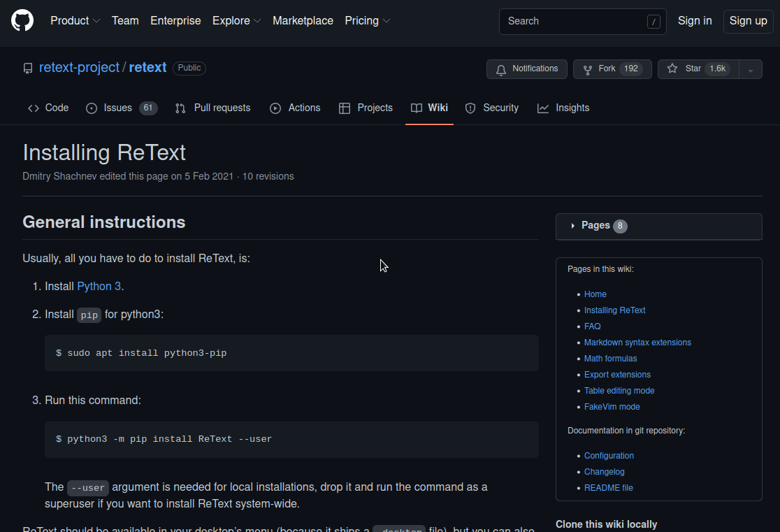This screenshot has width=780, height=532.
Task: Open the Changelog link
Action: coord(604,472)
